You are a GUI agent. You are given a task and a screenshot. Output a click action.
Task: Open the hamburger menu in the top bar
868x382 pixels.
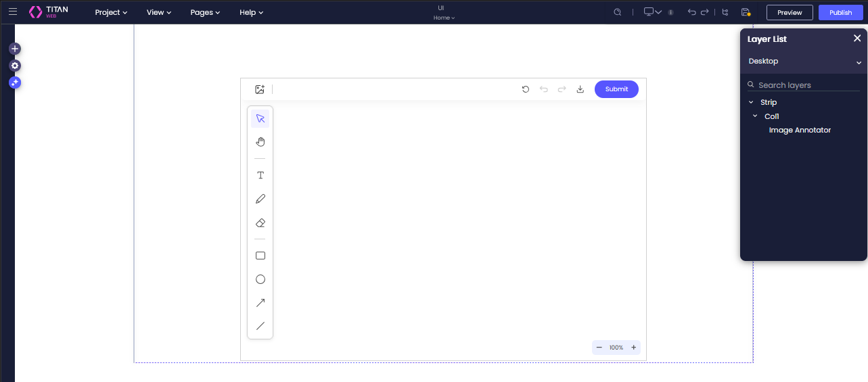tap(13, 11)
